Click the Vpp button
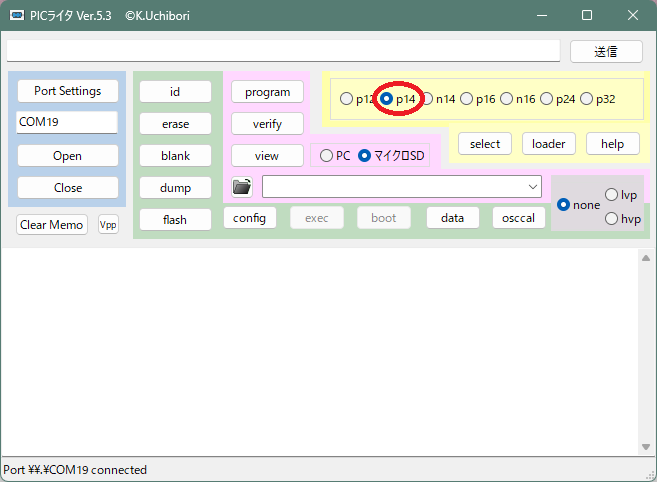 click(x=108, y=225)
